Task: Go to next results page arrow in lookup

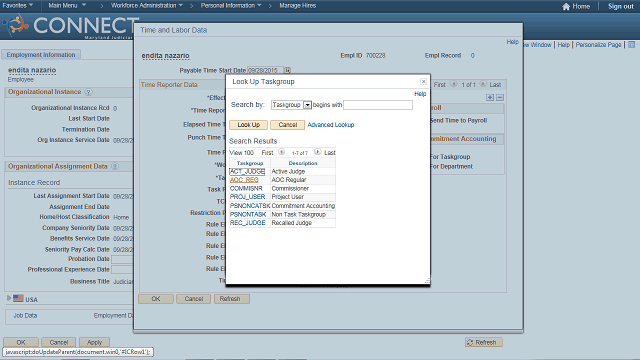Action: (318, 152)
